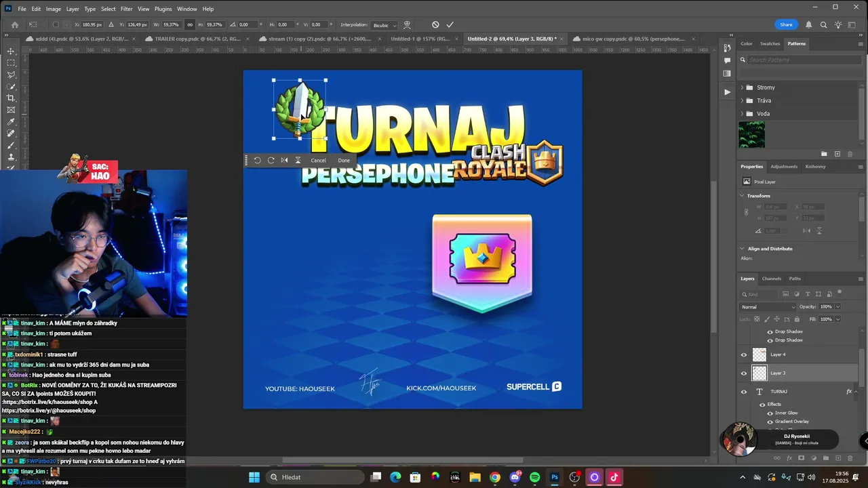
Task: Select the green leaves pattern thumbnail
Action: coord(751,135)
